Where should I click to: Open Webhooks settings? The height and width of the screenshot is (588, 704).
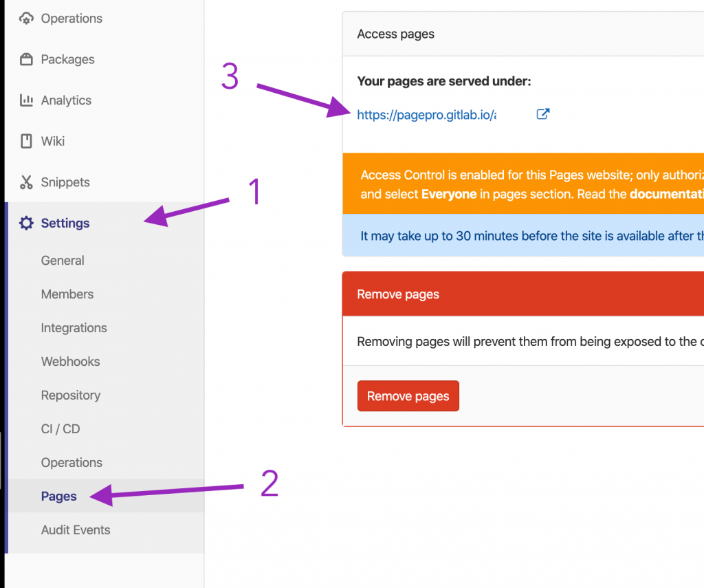pos(71,362)
